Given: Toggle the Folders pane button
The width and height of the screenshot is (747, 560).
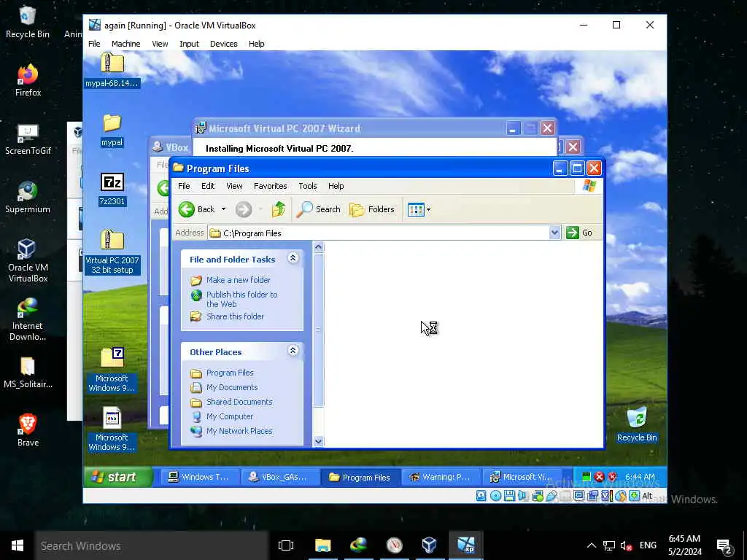Looking at the screenshot, I should coord(372,209).
